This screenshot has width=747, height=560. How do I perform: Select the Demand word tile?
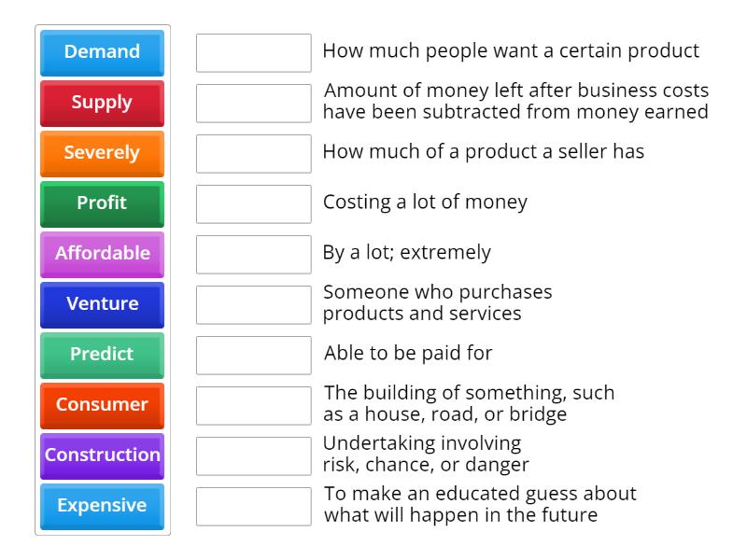tap(101, 52)
